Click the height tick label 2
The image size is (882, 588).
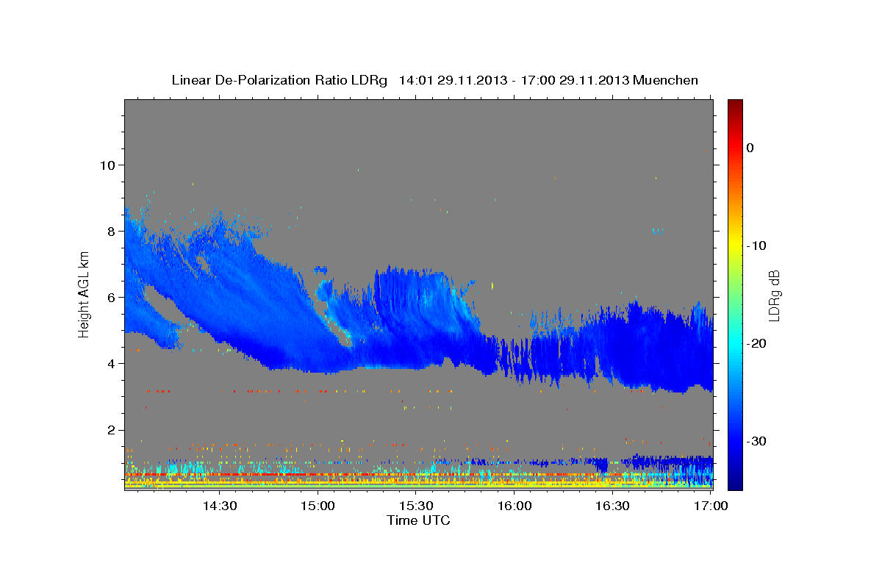pyautogui.click(x=110, y=430)
